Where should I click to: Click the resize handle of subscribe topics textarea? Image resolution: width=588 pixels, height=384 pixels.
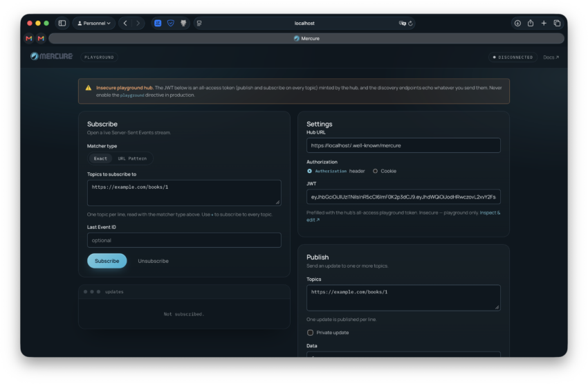tap(277, 202)
